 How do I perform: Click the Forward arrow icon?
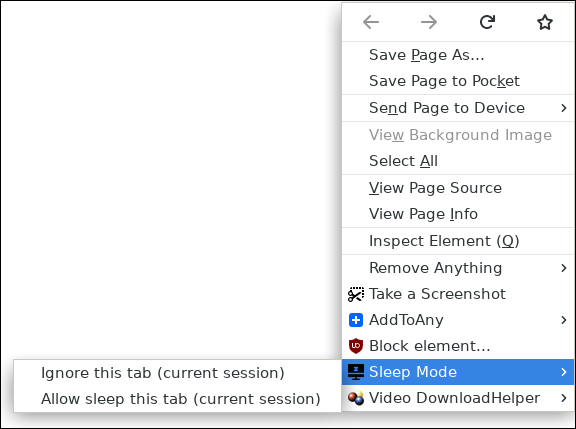429,22
